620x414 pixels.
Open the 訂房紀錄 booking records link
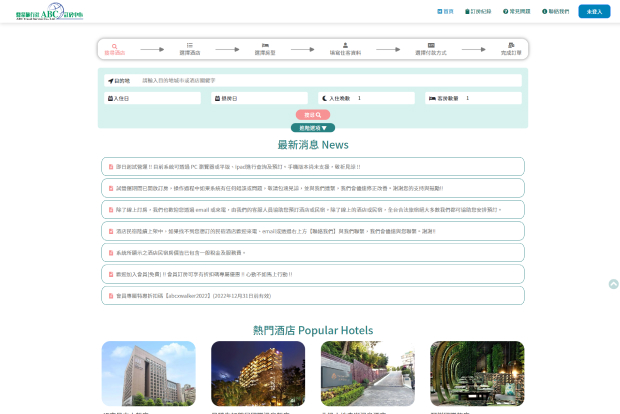[x=478, y=11]
